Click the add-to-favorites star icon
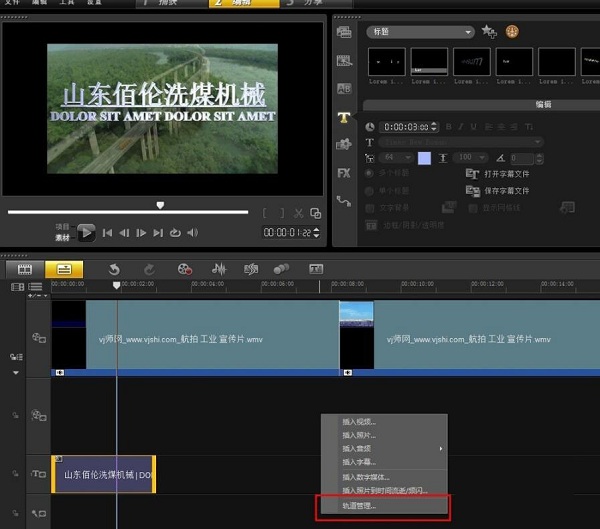 pos(489,31)
